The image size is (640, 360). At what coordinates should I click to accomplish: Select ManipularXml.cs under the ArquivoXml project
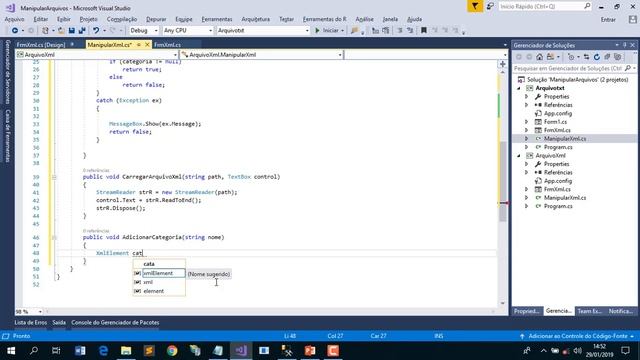click(564, 198)
